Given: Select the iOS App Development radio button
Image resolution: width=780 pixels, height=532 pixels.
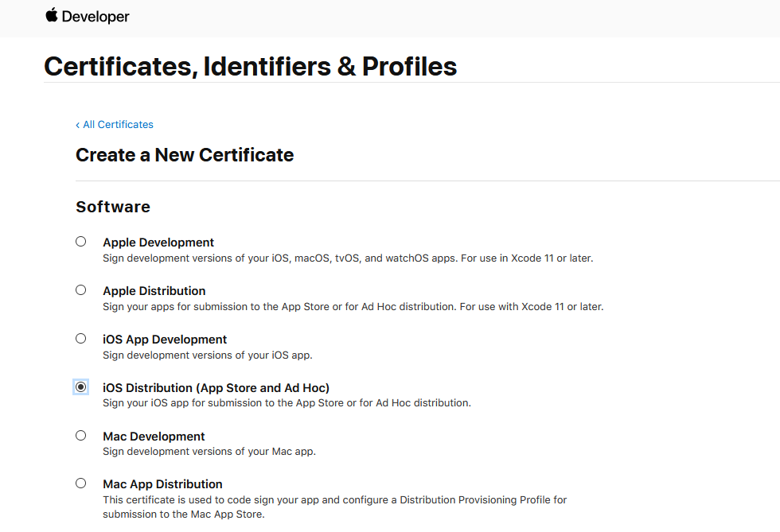Looking at the screenshot, I should pyautogui.click(x=81, y=339).
